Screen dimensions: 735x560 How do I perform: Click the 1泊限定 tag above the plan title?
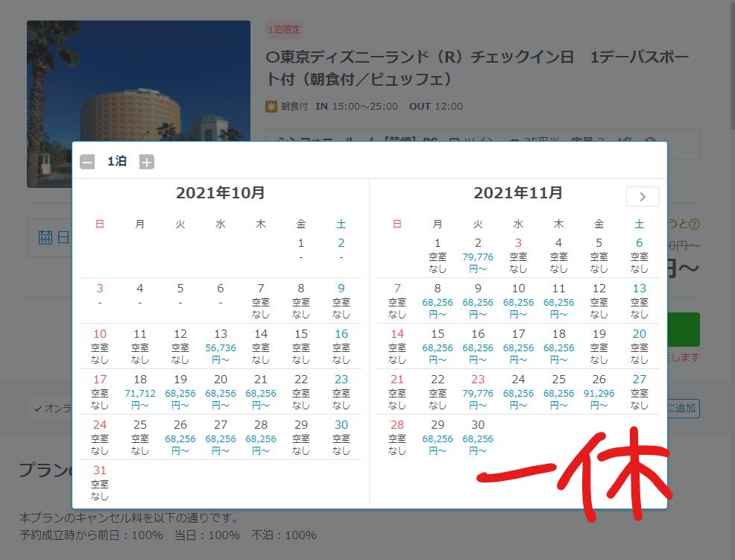tap(285, 30)
